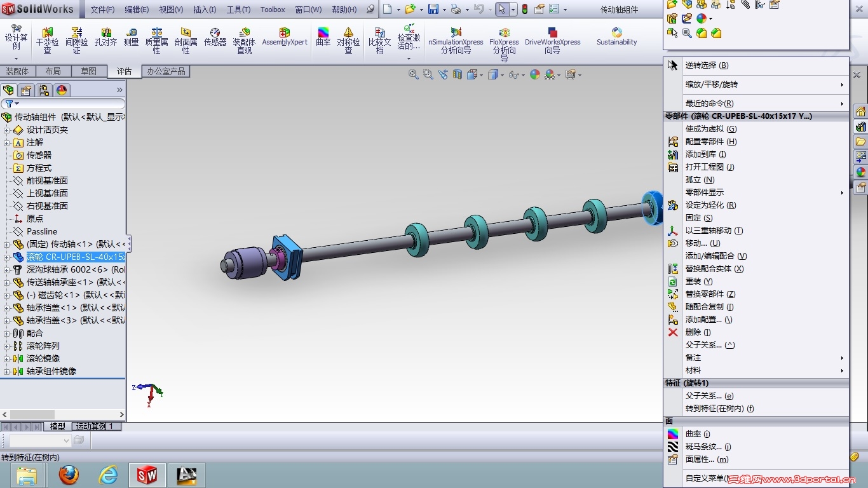
Task: Open Internet Explorer from the taskbar
Action: [109, 475]
